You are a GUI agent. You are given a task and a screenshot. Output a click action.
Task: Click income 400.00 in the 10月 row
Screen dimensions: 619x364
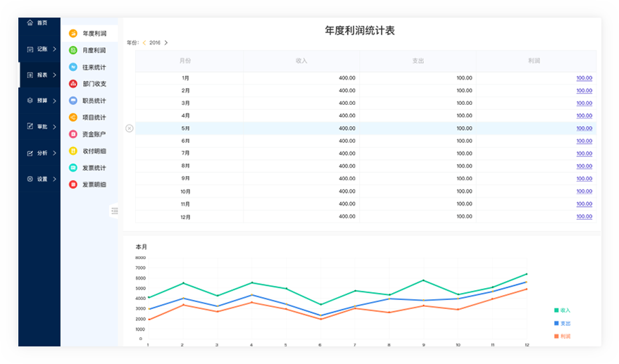point(347,192)
